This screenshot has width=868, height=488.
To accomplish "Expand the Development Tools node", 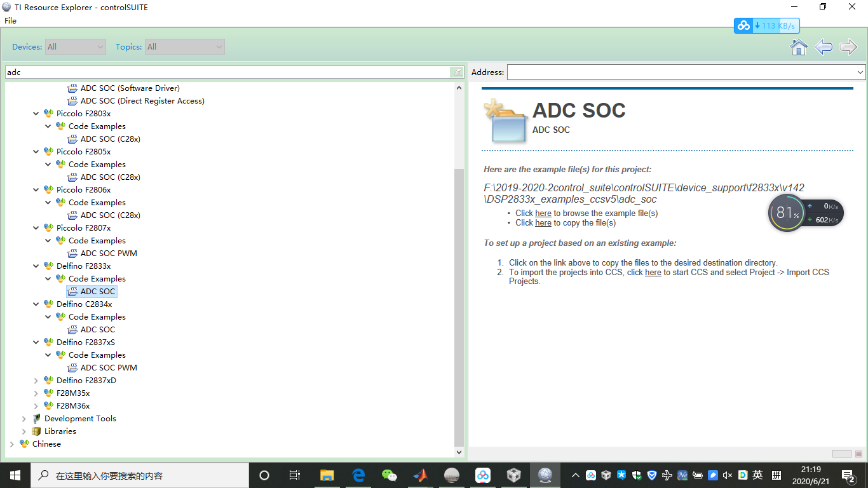I will click(24, 419).
